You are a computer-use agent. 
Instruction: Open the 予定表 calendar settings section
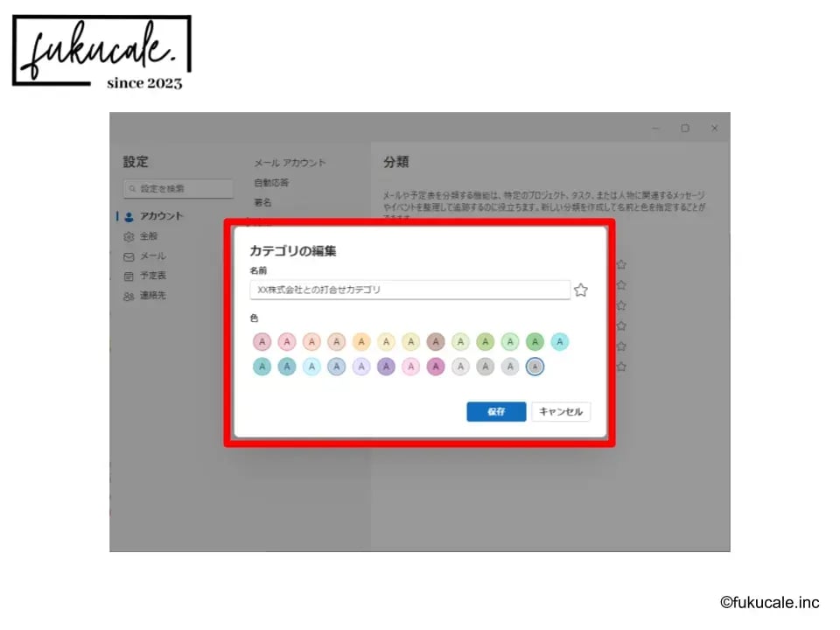[x=144, y=276]
